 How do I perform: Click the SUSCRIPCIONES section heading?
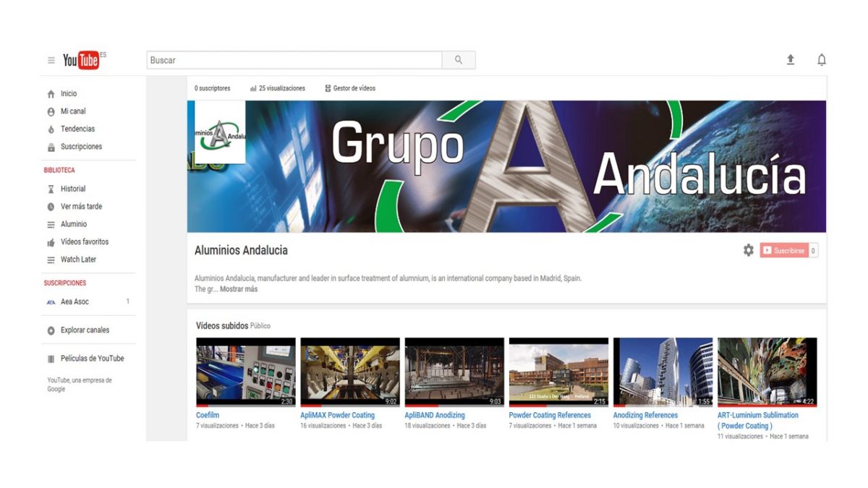65,283
